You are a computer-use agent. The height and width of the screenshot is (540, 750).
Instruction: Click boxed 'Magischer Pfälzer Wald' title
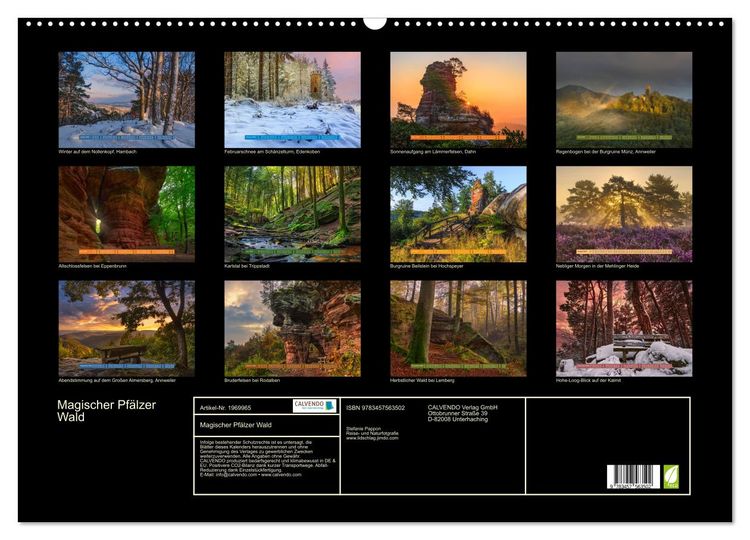click(235, 425)
